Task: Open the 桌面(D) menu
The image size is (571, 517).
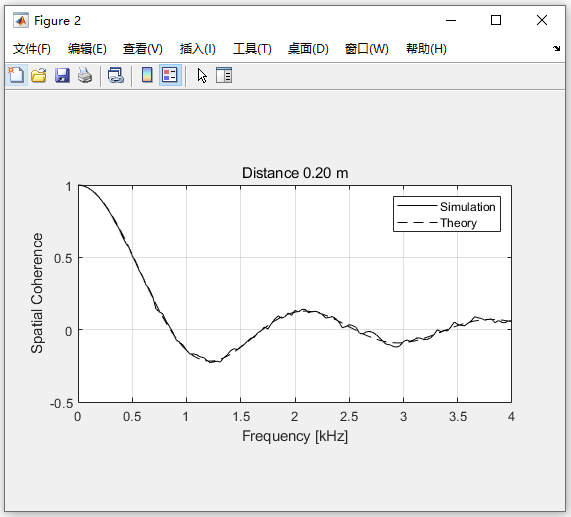Action: point(308,49)
